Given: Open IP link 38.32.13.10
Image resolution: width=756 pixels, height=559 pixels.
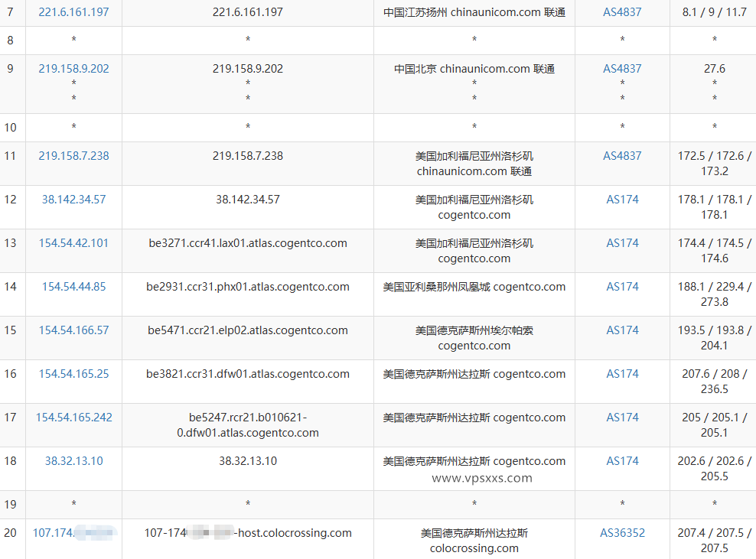Looking at the screenshot, I should (73, 461).
